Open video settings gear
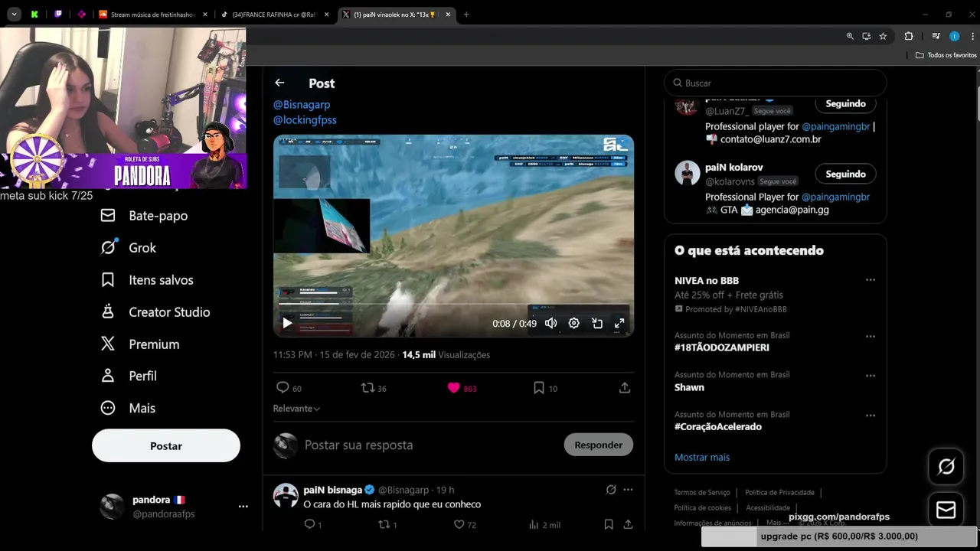Image resolution: width=980 pixels, height=551 pixels. [x=573, y=323]
